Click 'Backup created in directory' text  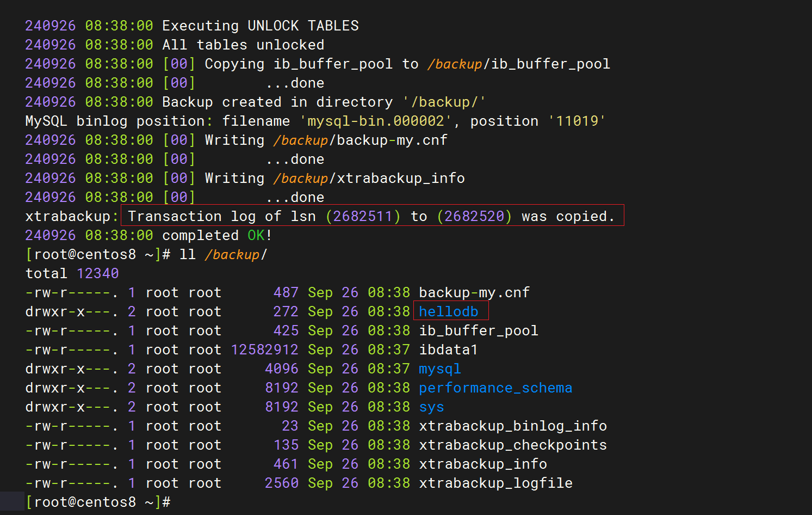pos(277,102)
